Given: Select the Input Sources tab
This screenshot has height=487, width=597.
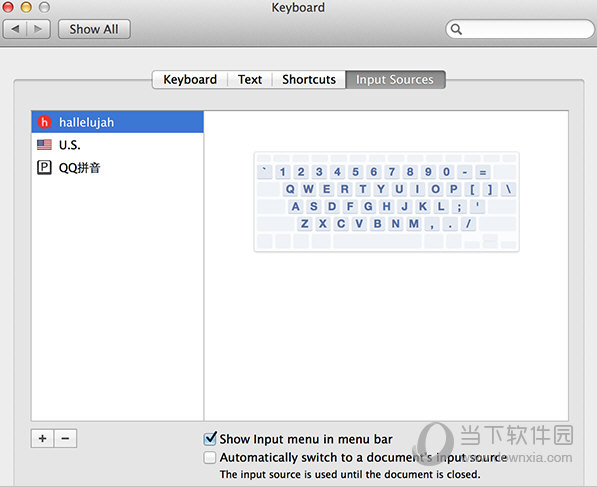Looking at the screenshot, I should (395, 80).
